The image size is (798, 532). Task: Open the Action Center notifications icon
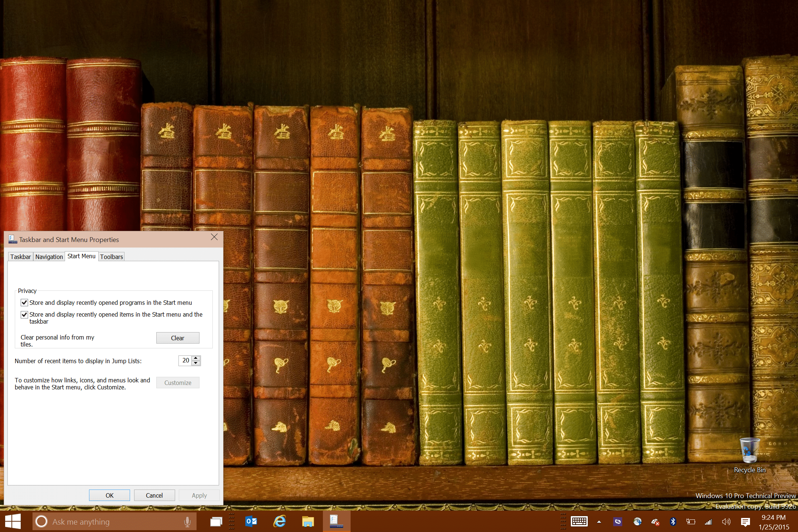[745, 522]
